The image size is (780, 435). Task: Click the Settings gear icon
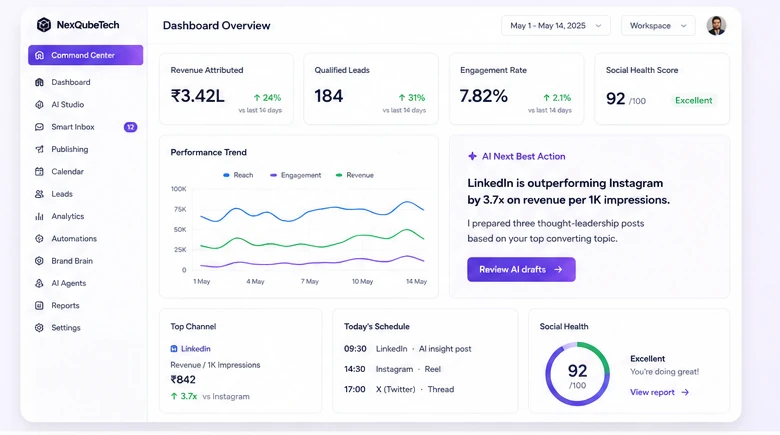click(39, 327)
